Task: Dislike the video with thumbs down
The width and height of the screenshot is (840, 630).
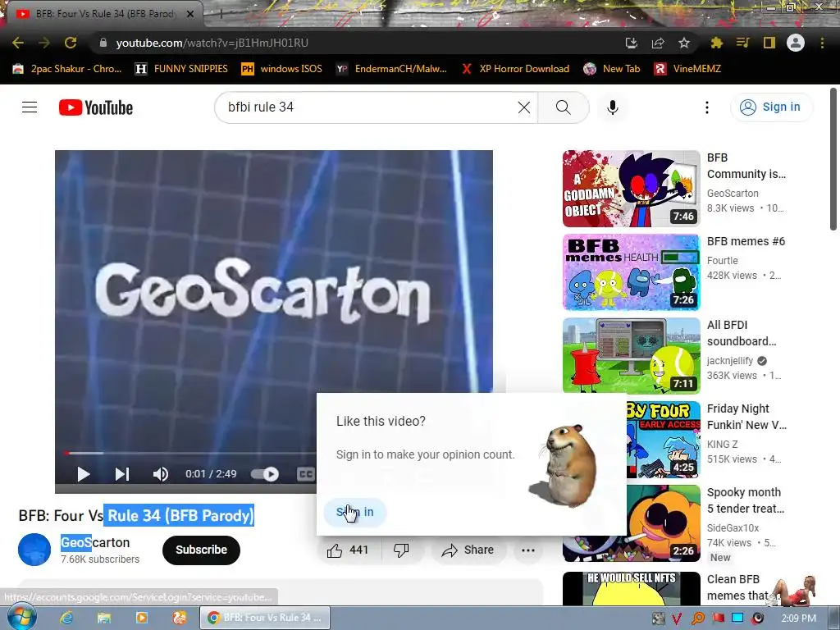Action: point(402,550)
